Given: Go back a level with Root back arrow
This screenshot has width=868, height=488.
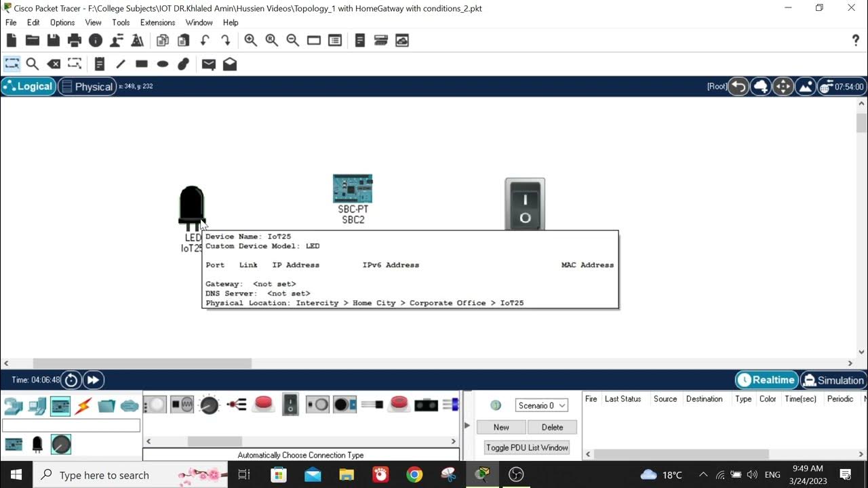Looking at the screenshot, I should pos(738,87).
